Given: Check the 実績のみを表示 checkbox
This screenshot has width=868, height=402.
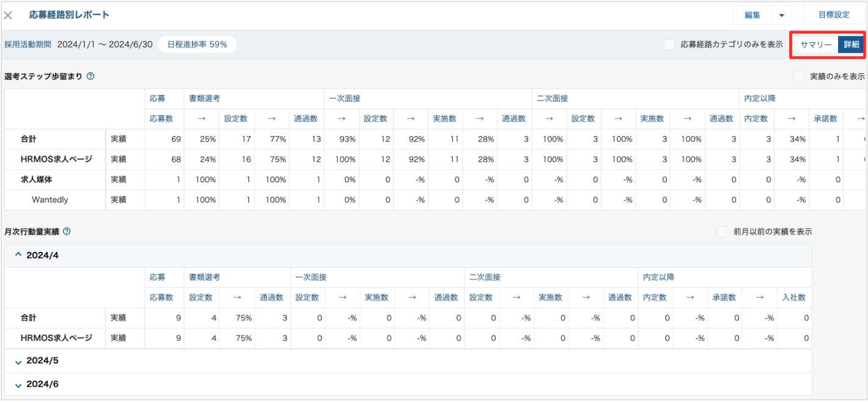Looking at the screenshot, I should coord(798,76).
